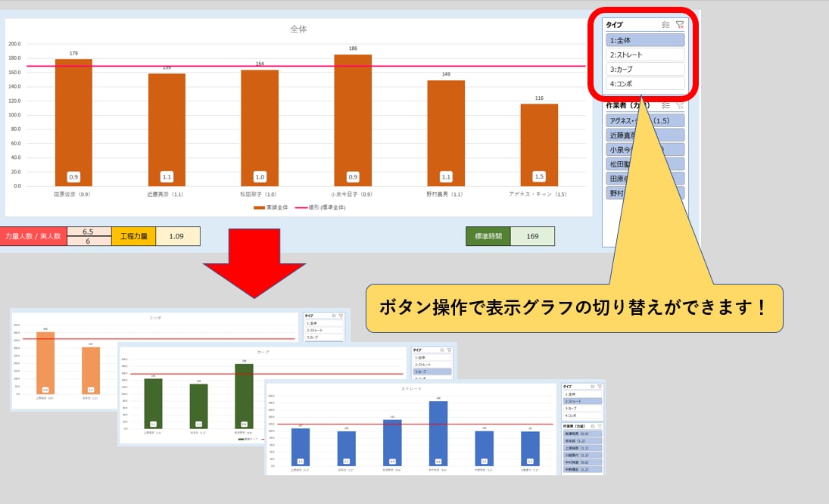Screen dimensions: 829x504
Task: Click the 1.5 data label inside the アグネス・チャン bar
Action: click(539, 176)
